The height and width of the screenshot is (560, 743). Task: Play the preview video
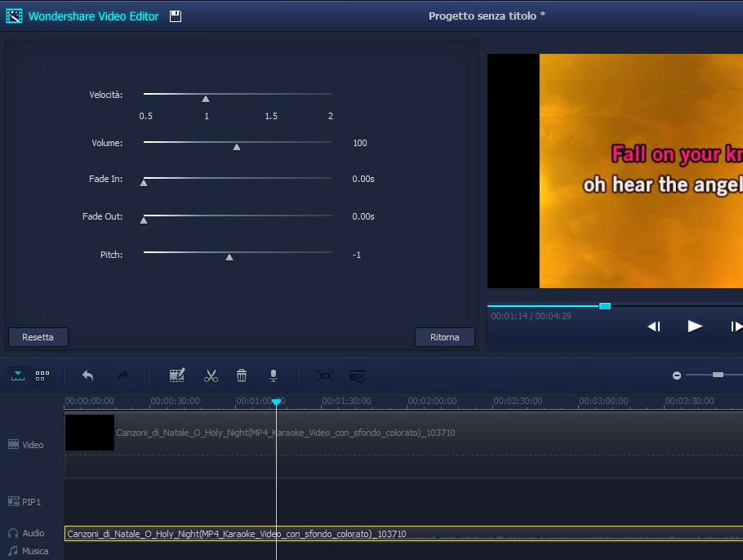[x=695, y=326]
